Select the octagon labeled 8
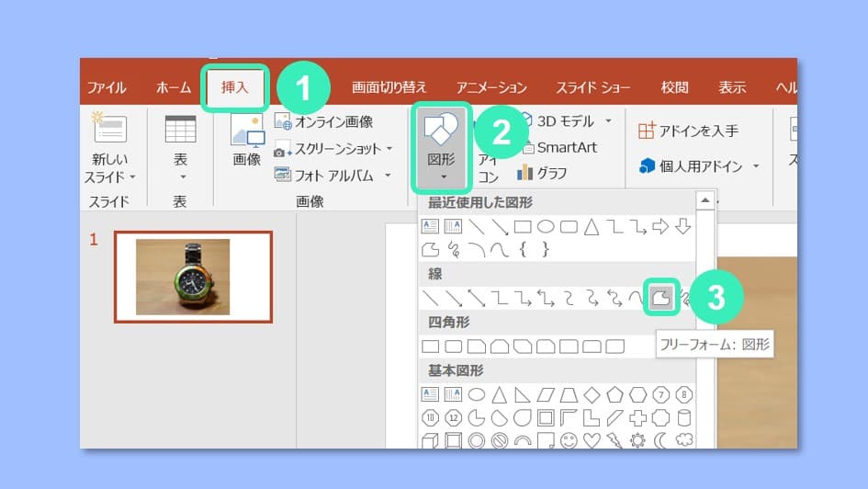The height and width of the screenshot is (489, 868). [x=684, y=395]
